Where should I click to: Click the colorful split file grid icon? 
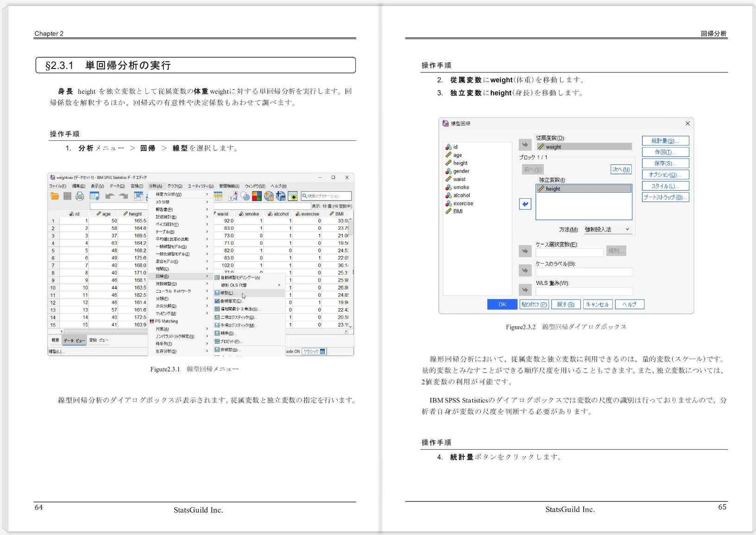pyautogui.click(x=257, y=196)
